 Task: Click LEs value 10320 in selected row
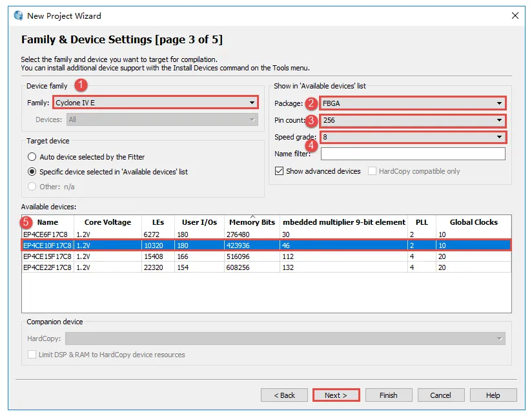click(x=154, y=245)
